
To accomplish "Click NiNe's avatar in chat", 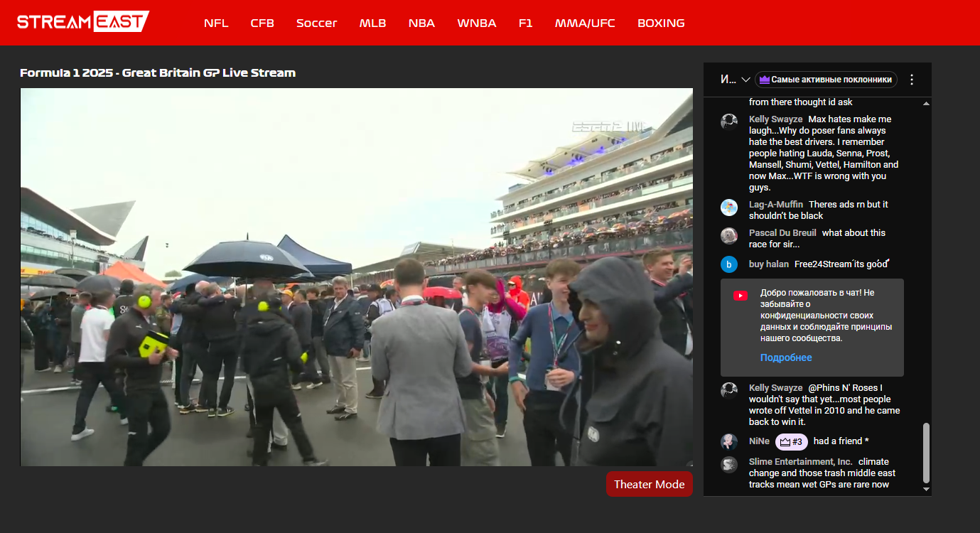I will 729,442.
